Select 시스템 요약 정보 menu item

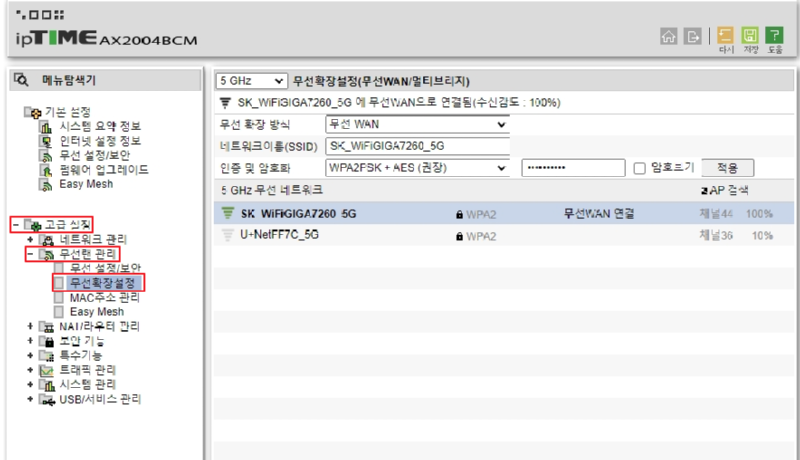[x=100, y=126]
